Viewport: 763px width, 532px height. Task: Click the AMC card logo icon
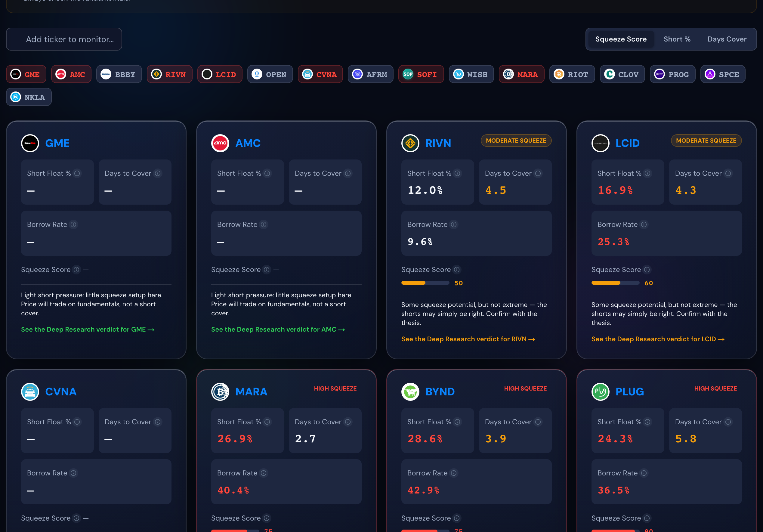(x=220, y=143)
